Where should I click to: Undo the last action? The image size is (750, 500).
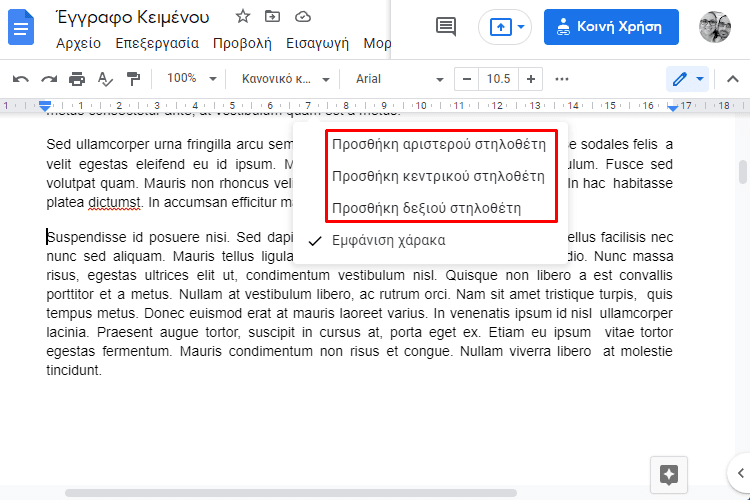point(21,79)
